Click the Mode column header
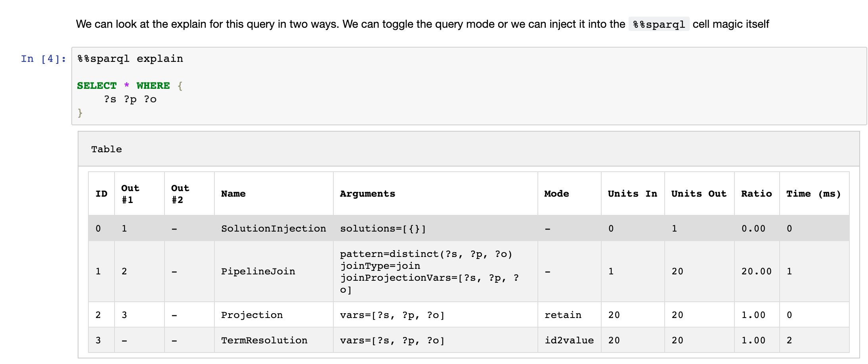The width and height of the screenshot is (868, 364). click(x=556, y=194)
